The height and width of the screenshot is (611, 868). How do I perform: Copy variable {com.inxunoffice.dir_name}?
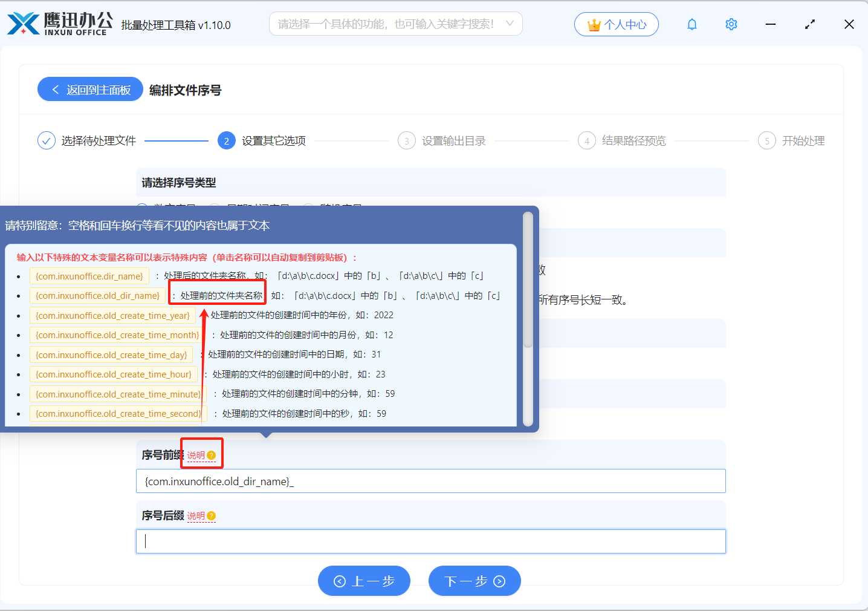click(x=89, y=276)
